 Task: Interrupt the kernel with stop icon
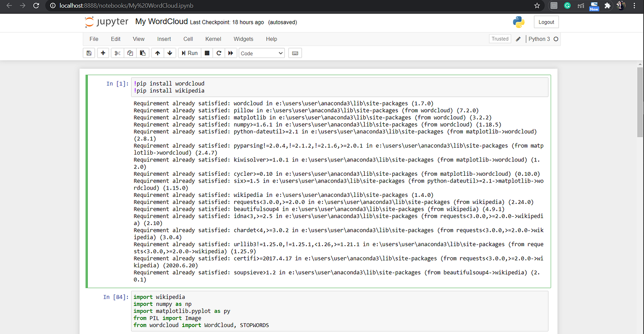pyautogui.click(x=207, y=53)
